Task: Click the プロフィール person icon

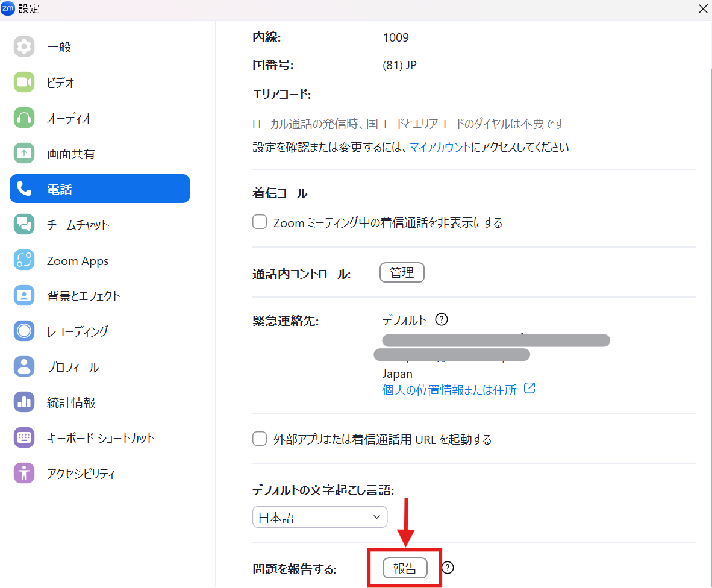Action: click(24, 366)
